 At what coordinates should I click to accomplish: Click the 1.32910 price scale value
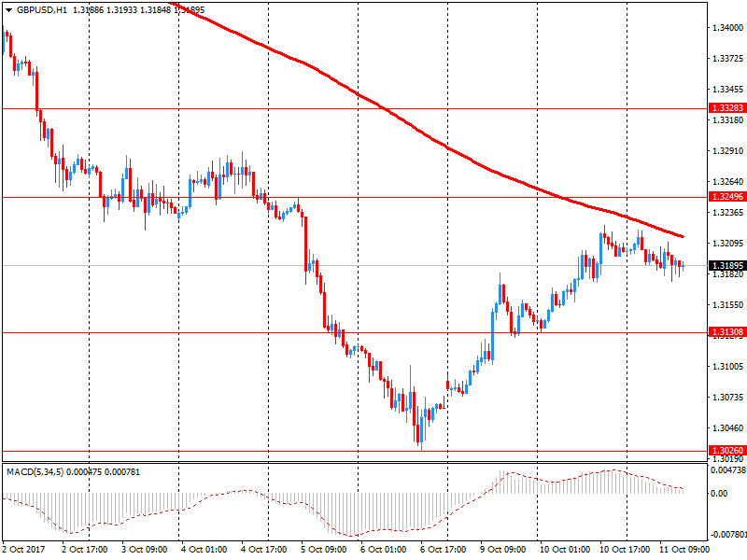pos(727,151)
